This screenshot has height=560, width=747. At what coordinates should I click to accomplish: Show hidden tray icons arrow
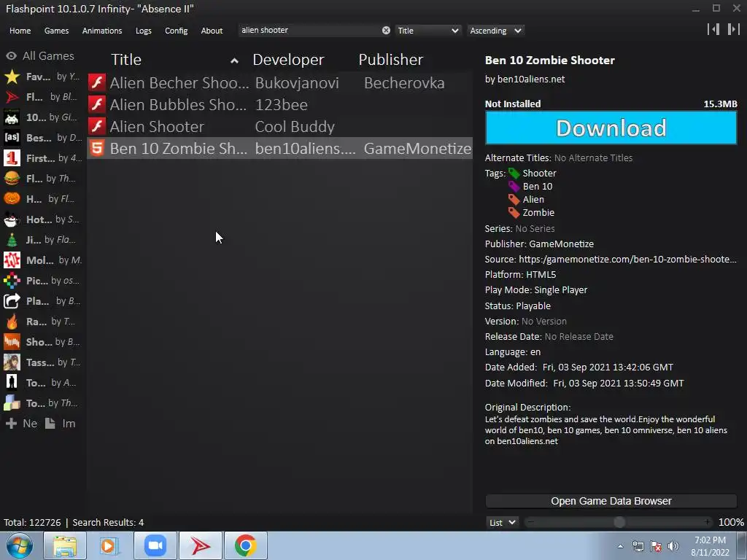coord(620,546)
